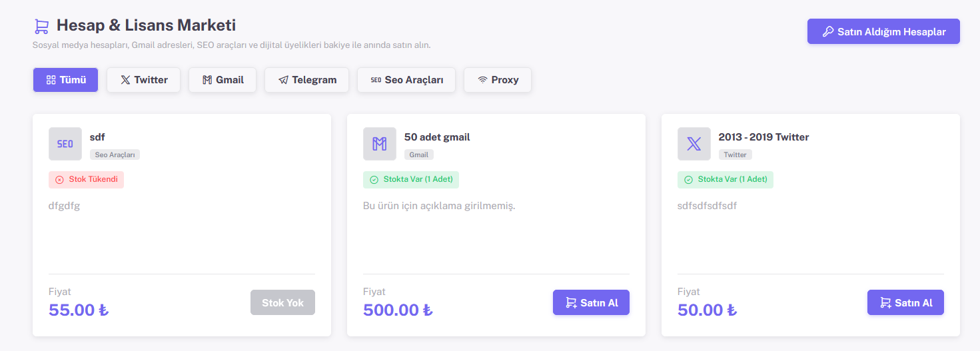Select the Proxy category tab
This screenshot has width=980, height=351.
pyautogui.click(x=498, y=80)
